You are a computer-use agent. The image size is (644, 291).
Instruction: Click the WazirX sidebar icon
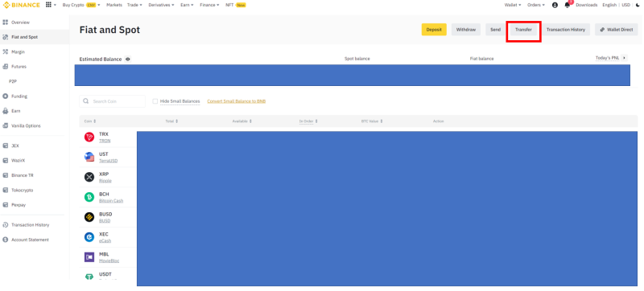point(6,161)
